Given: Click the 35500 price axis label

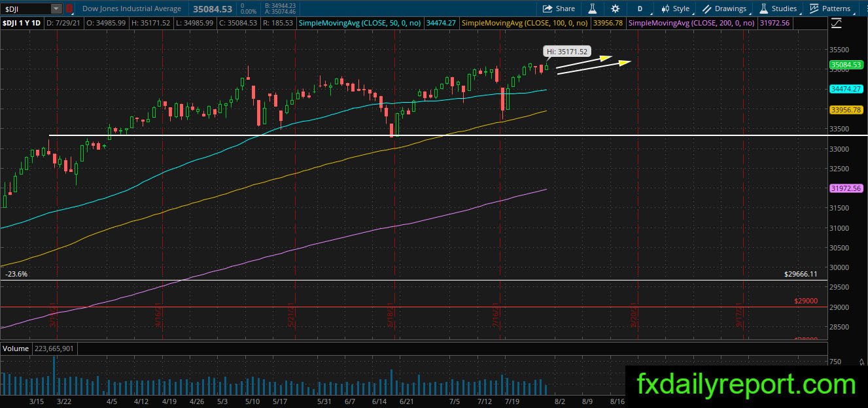Looking at the screenshot, I should 839,50.
